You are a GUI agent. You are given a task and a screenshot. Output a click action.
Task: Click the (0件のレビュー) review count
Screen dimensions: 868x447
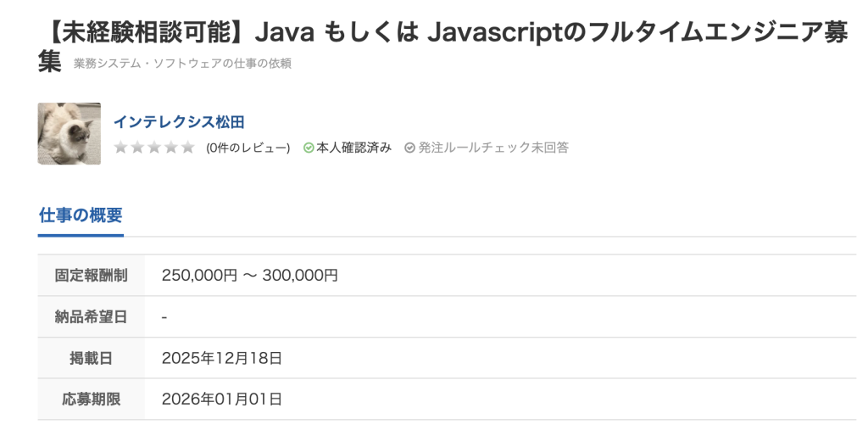point(248,148)
